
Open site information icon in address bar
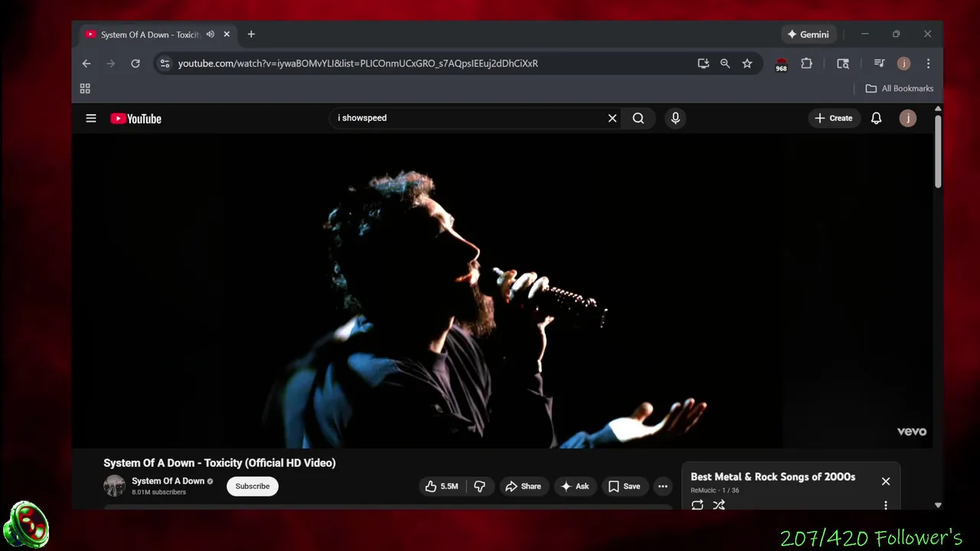tap(165, 64)
